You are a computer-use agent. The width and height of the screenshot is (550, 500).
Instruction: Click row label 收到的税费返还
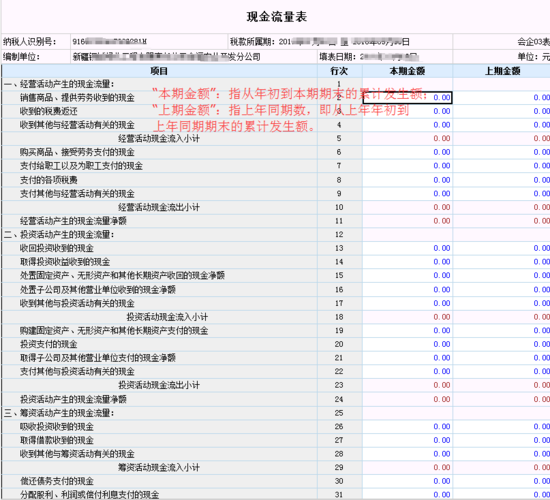[x=48, y=112]
